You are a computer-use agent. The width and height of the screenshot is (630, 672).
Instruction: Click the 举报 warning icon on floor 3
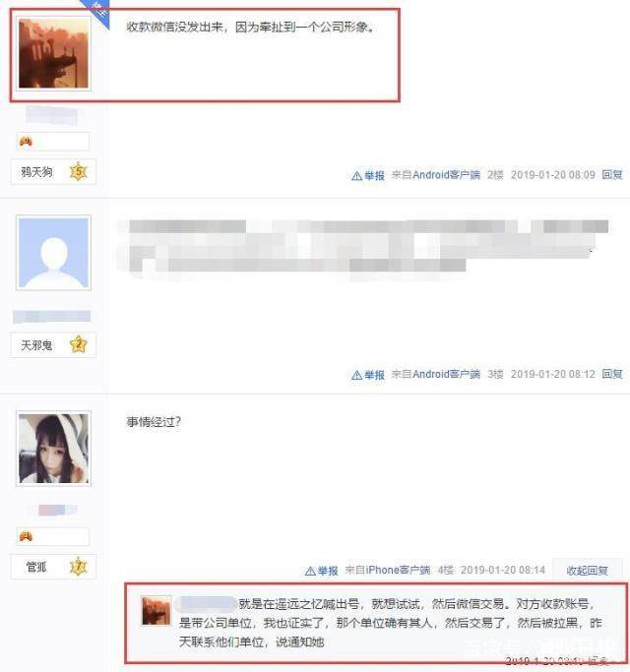point(356,375)
